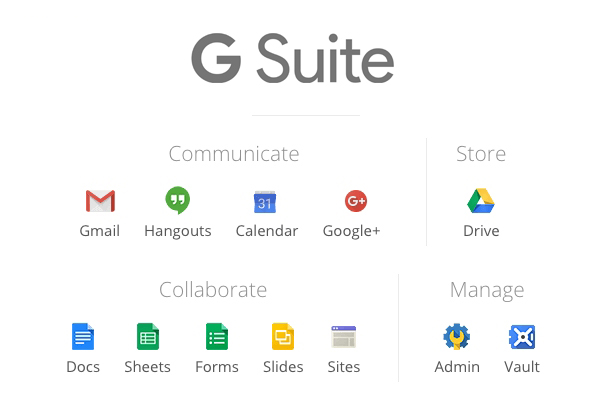The width and height of the screenshot is (607, 412).
Task: Click the yellow Slides icon
Action: pos(283,337)
